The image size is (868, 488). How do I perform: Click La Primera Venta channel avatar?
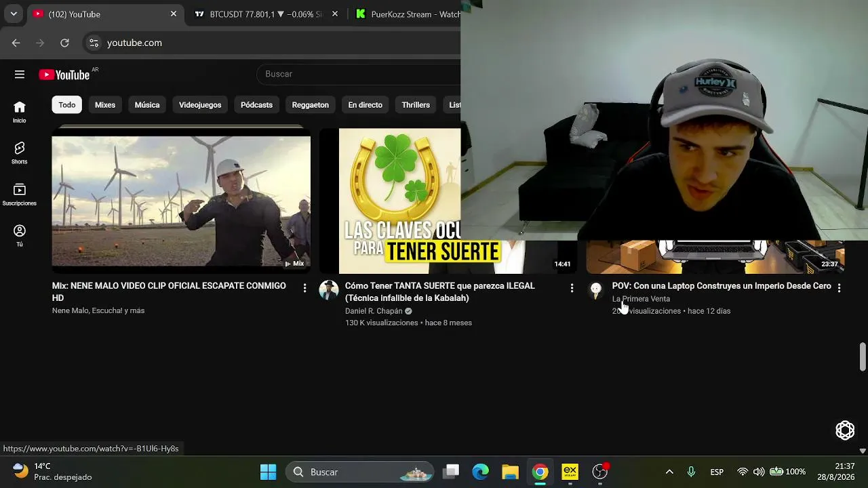coord(595,290)
